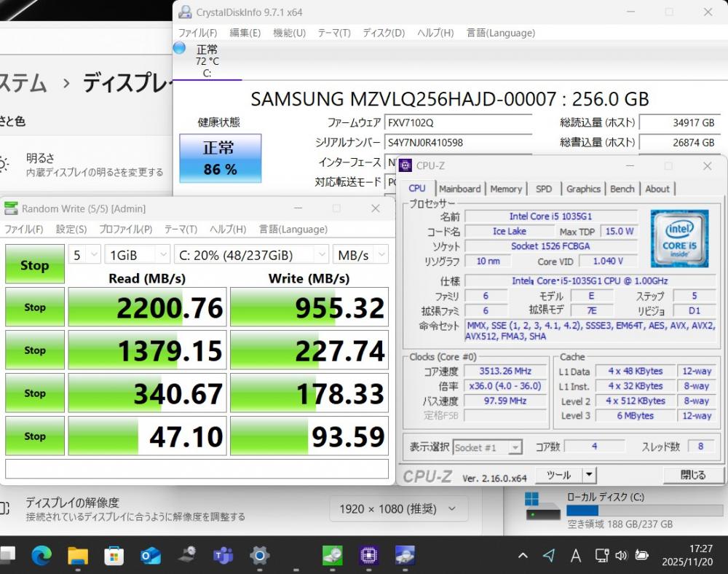Click Stop button beside 1379.15 row
The image size is (728, 574).
[35, 350]
